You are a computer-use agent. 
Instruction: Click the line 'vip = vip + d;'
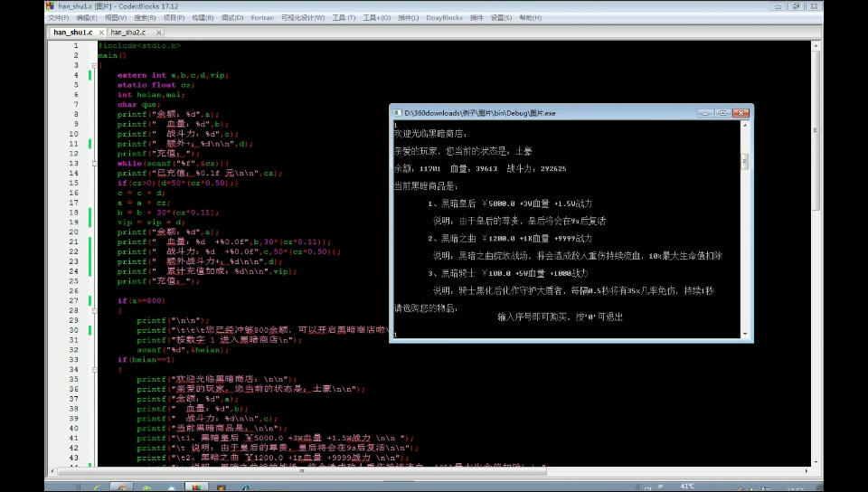pyautogui.click(x=151, y=222)
